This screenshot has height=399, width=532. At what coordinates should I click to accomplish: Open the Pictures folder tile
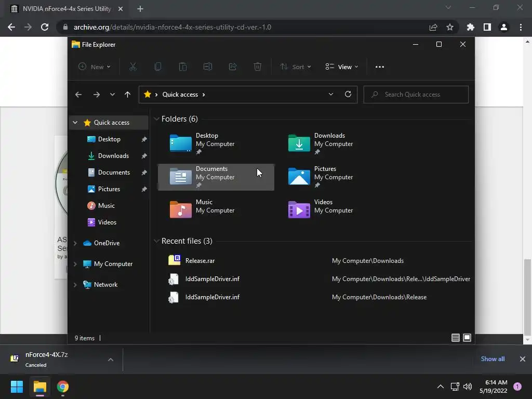tap(334, 177)
